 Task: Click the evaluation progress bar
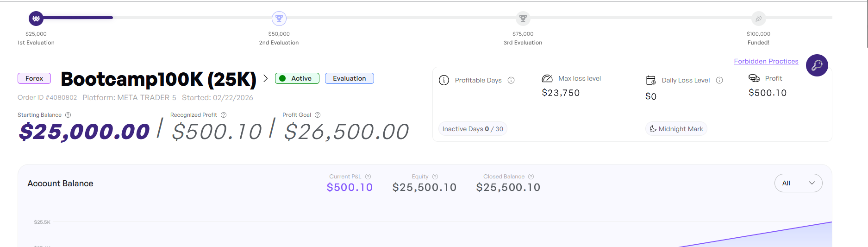417,18
